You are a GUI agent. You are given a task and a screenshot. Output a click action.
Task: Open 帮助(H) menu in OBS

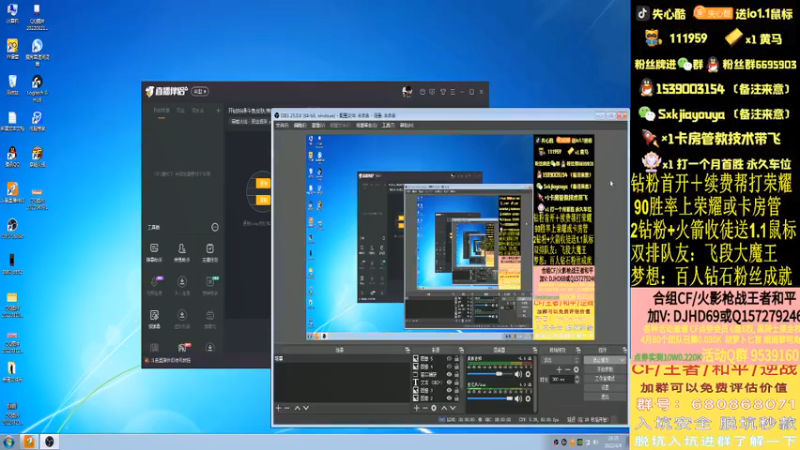(x=407, y=126)
